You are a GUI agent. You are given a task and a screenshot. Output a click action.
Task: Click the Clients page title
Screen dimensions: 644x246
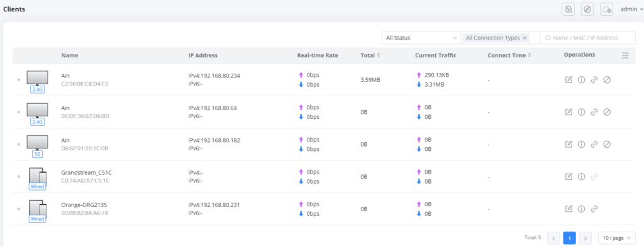[x=14, y=9]
